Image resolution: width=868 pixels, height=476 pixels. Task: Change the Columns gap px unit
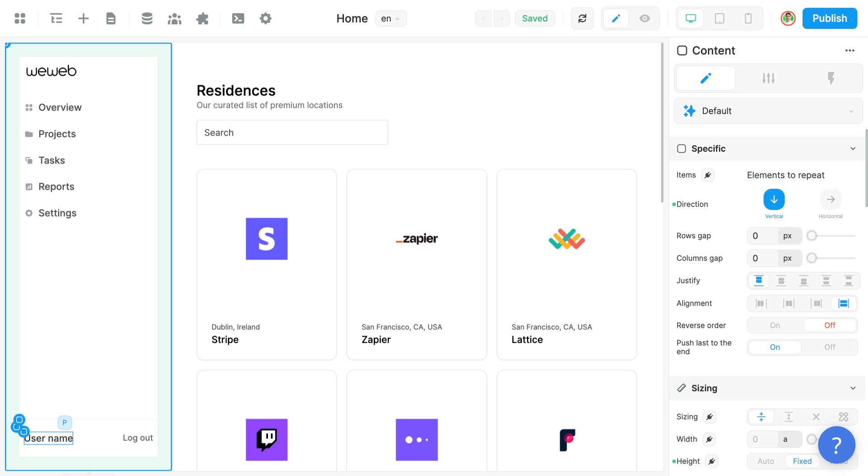click(x=790, y=259)
